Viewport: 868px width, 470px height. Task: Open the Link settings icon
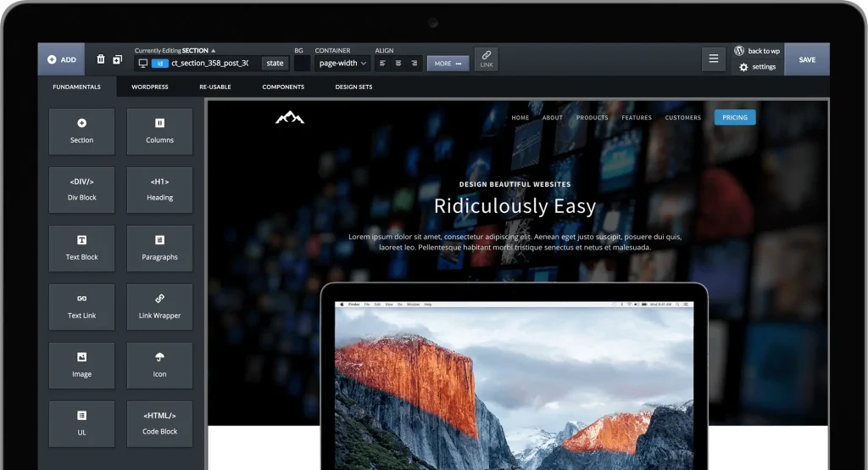point(487,59)
